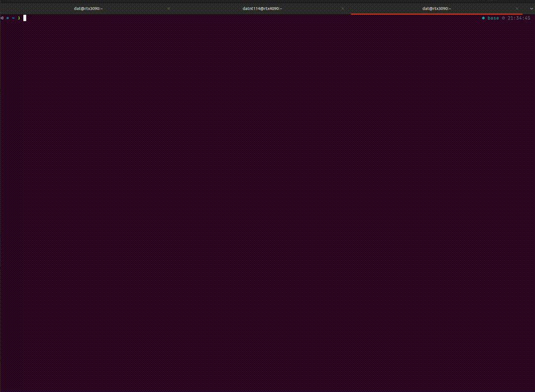
Task: Click the tilde home directory symbol in the prompt
Action: (13, 18)
